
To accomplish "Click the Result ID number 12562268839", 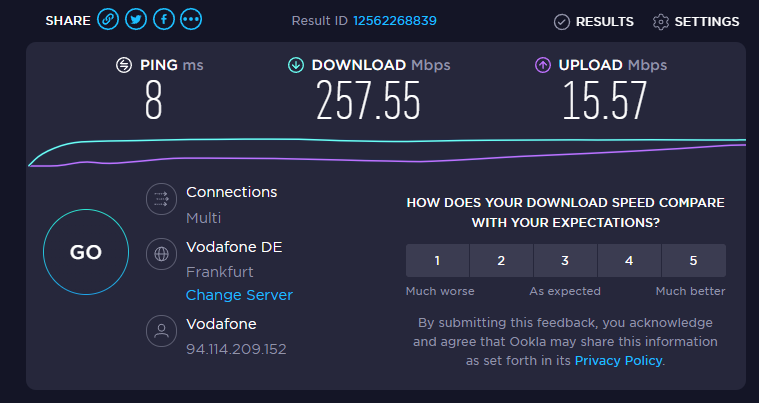I will click(x=366, y=20).
